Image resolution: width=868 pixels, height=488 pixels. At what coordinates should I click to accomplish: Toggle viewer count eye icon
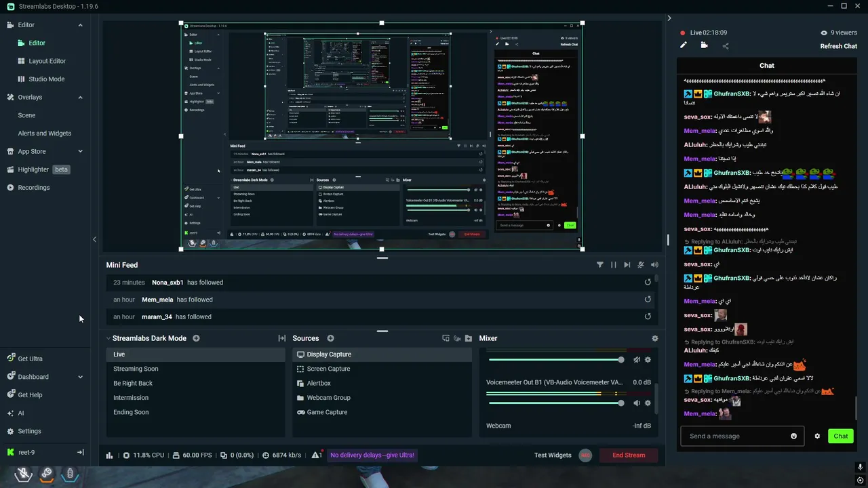tap(824, 33)
